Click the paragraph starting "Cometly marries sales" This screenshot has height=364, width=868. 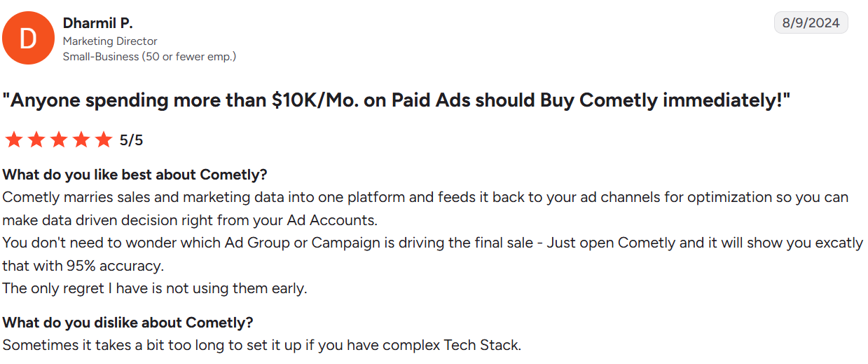pos(425,208)
